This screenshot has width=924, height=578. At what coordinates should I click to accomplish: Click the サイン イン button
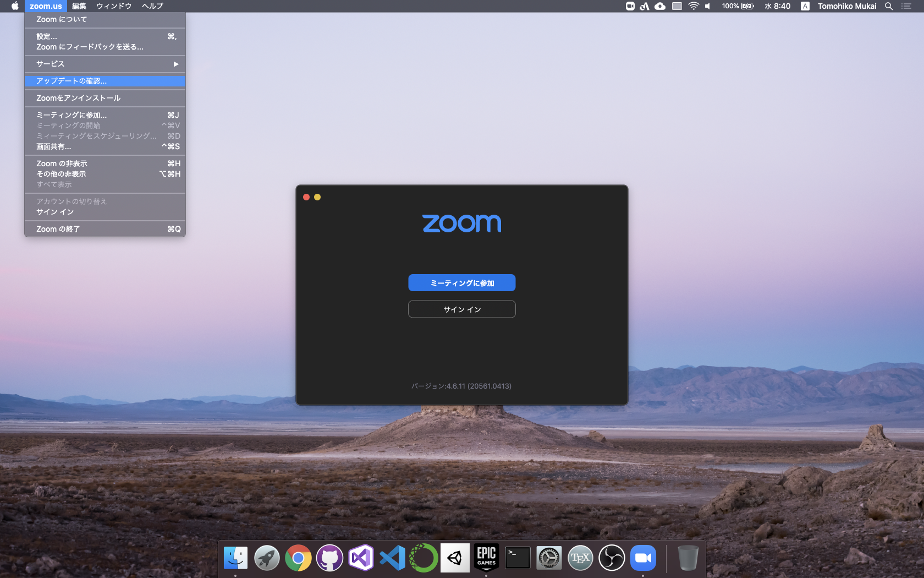[x=461, y=309]
